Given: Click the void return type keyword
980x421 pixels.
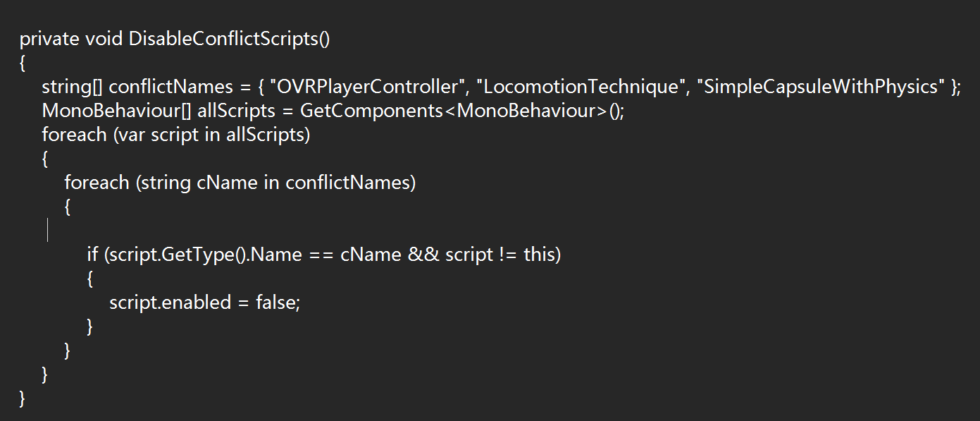Looking at the screenshot, I should [x=104, y=39].
